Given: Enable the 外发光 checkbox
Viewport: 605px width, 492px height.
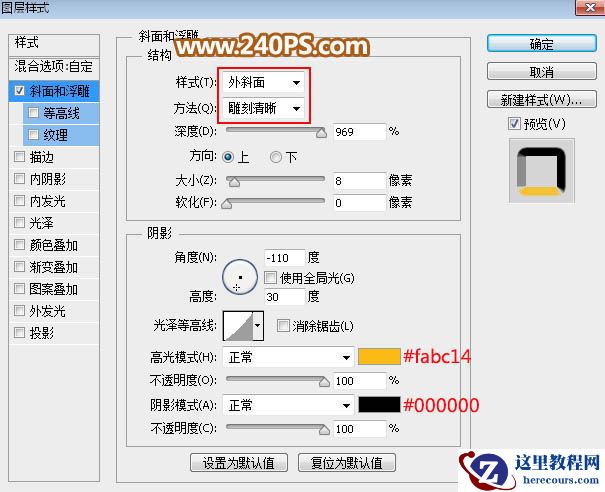Looking at the screenshot, I should [x=19, y=310].
